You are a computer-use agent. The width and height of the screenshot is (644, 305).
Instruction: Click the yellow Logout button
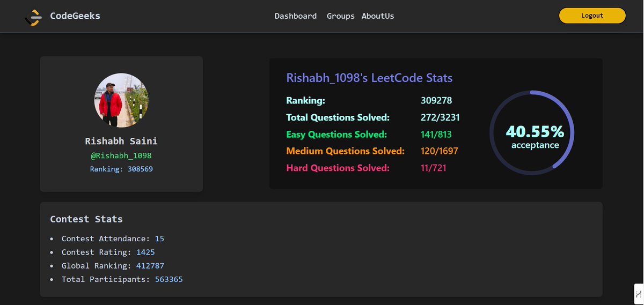click(592, 16)
